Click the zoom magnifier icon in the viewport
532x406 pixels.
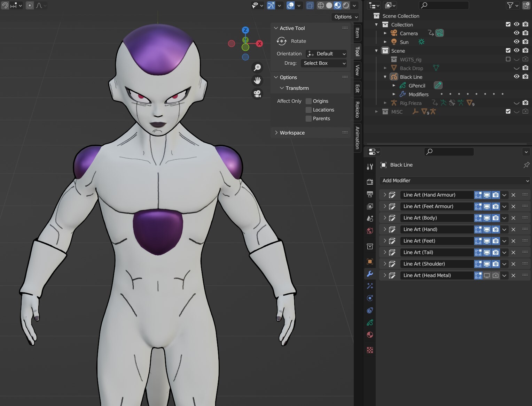[x=257, y=68]
